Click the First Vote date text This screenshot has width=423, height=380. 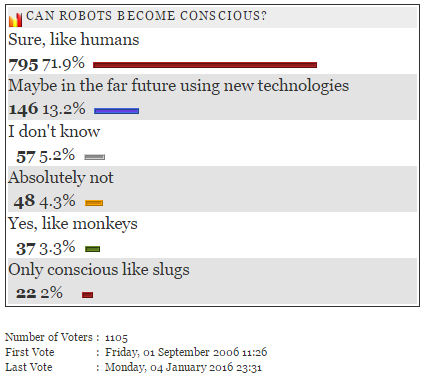tap(186, 352)
